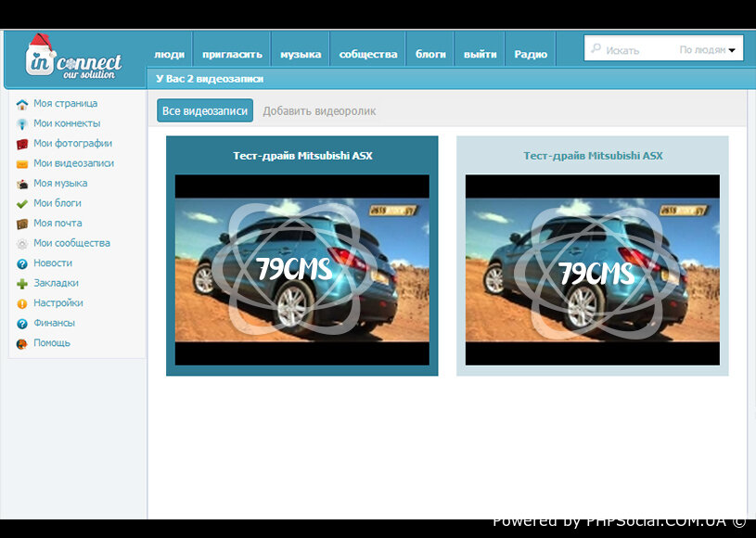
Task: Open the Финансы link in the sidebar
Action: click(x=54, y=323)
